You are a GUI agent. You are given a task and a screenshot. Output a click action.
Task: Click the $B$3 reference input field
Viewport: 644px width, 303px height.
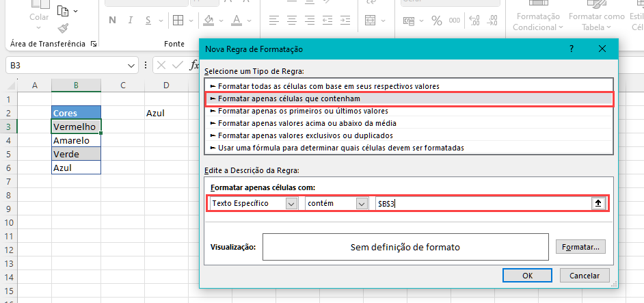coord(483,204)
